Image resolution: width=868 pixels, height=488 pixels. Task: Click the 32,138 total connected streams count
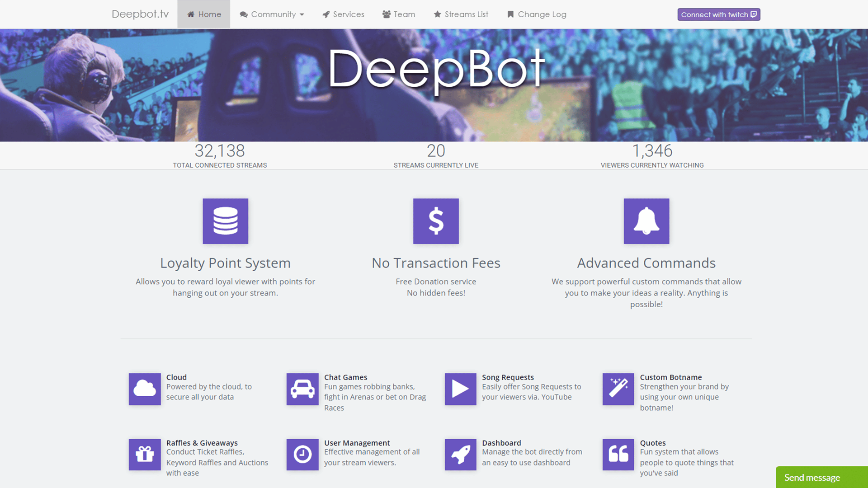[x=220, y=150]
